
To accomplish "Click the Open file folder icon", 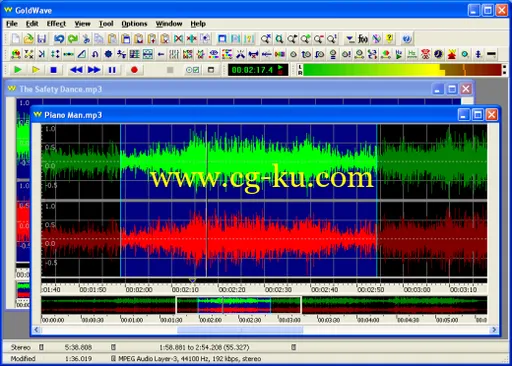I will tap(29, 39).
